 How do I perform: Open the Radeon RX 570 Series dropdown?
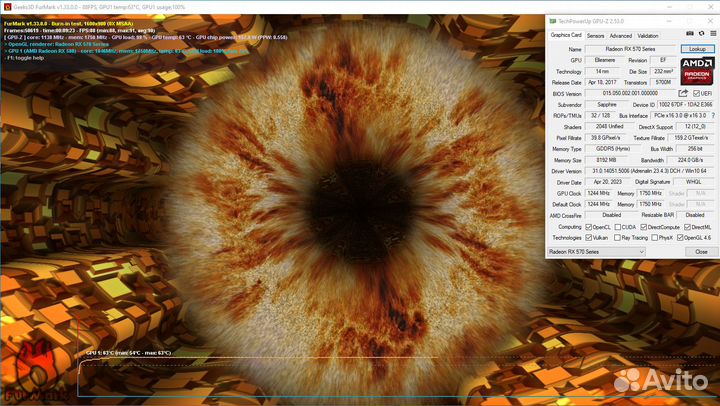click(596, 252)
